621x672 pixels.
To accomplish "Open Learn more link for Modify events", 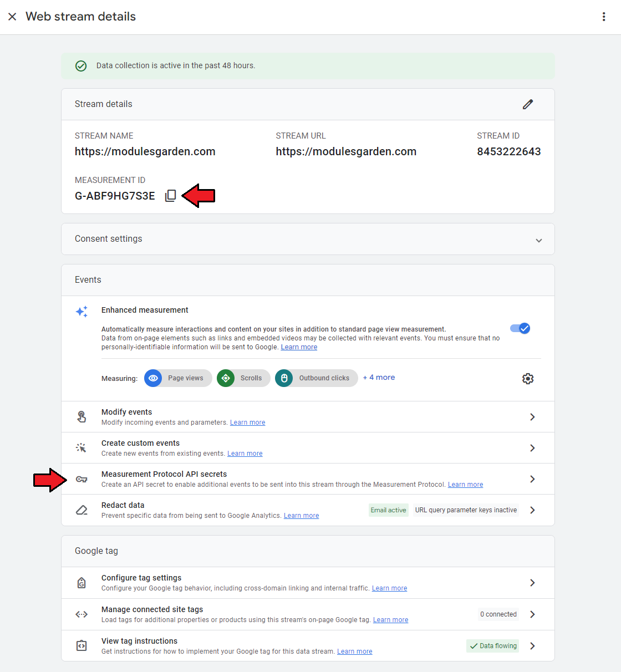I will pyautogui.click(x=247, y=422).
